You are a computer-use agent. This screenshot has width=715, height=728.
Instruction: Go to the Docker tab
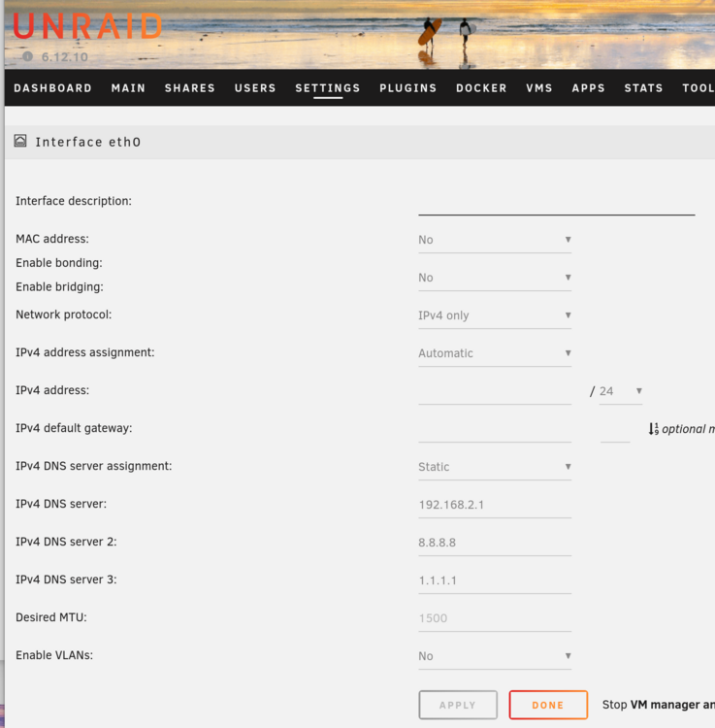click(x=481, y=88)
